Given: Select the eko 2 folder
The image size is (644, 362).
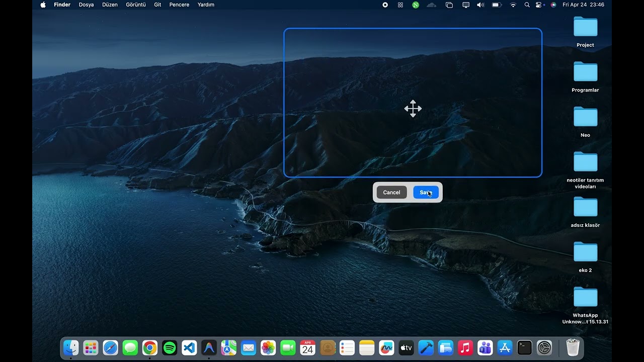Looking at the screenshot, I should tap(585, 257).
